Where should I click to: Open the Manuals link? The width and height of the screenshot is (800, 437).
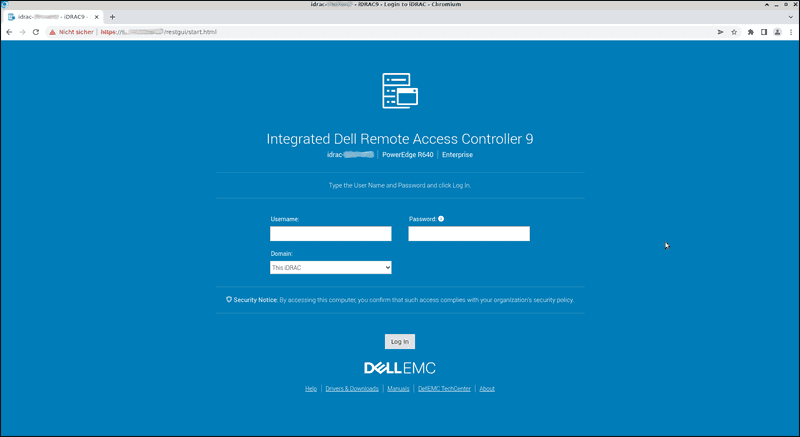398,388
